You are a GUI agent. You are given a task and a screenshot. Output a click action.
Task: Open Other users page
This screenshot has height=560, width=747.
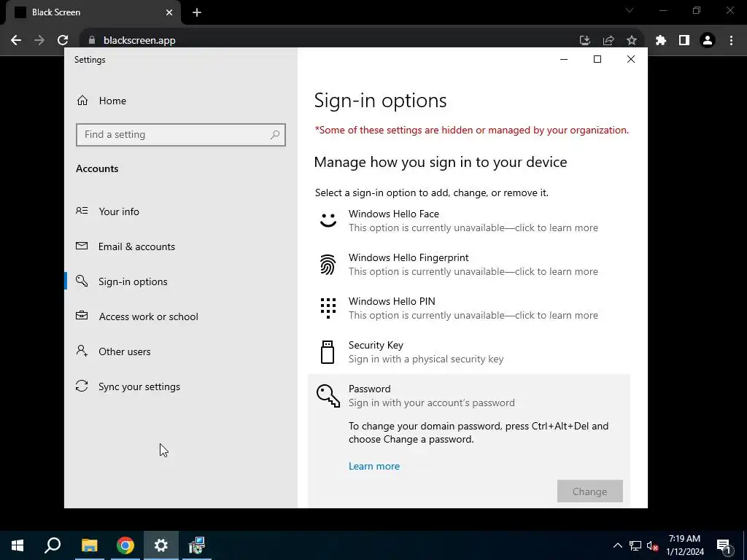(181, 351)
